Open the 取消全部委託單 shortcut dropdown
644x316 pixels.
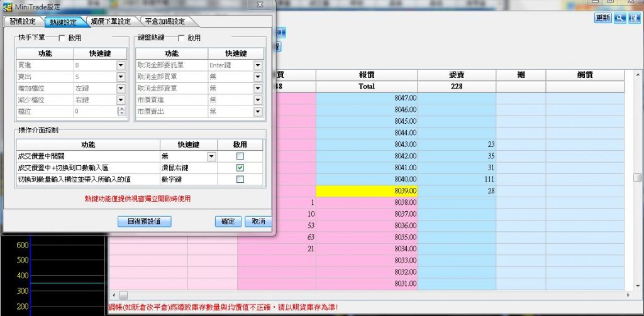(x=258, y=65)
